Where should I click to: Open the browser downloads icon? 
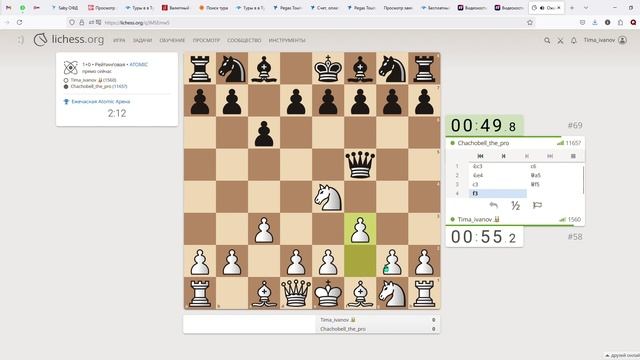[x=595, y=22]
